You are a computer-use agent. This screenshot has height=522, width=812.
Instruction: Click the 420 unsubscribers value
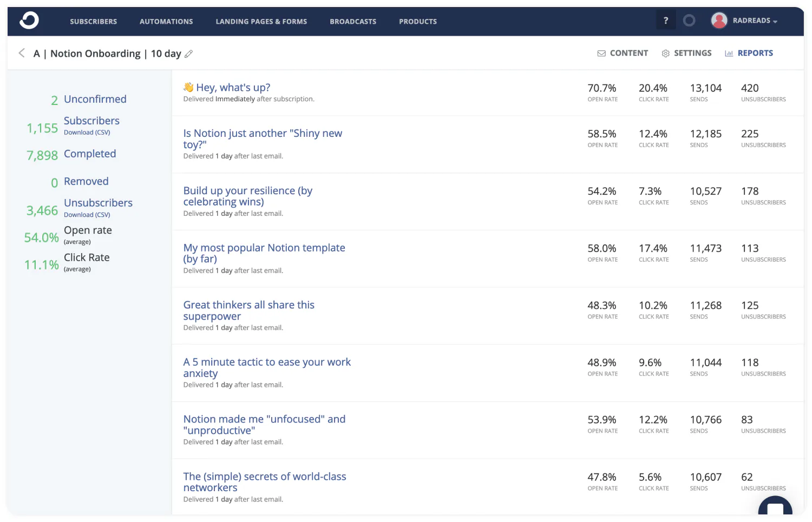click(x=750, y=88)
